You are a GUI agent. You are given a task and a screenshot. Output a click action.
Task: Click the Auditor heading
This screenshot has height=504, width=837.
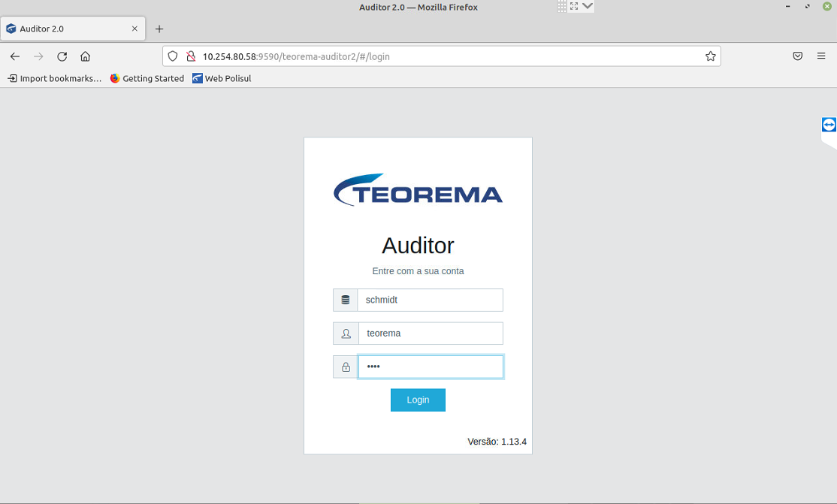click(x=418, y=246)
